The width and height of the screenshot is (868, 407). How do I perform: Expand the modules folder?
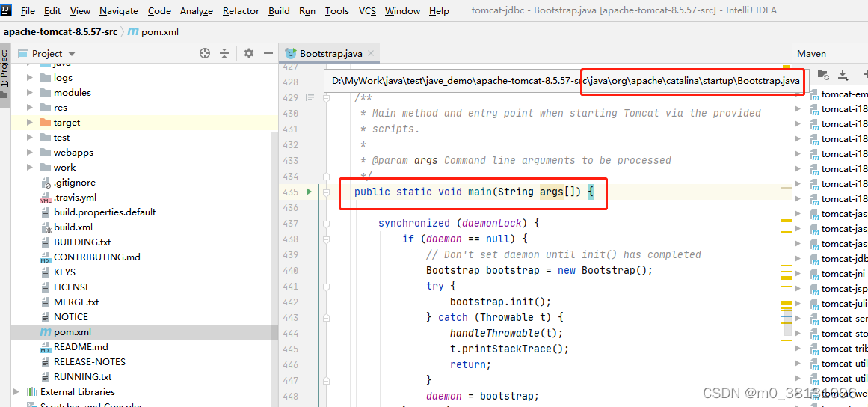pyautogui.click(x=30, y=93)
